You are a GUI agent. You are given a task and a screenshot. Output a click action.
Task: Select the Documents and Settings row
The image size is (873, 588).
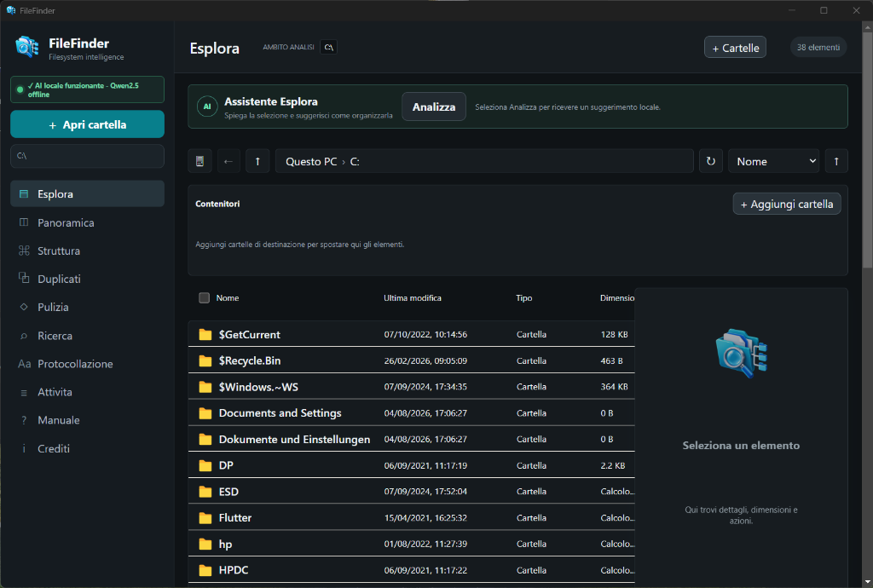point(412,412)
